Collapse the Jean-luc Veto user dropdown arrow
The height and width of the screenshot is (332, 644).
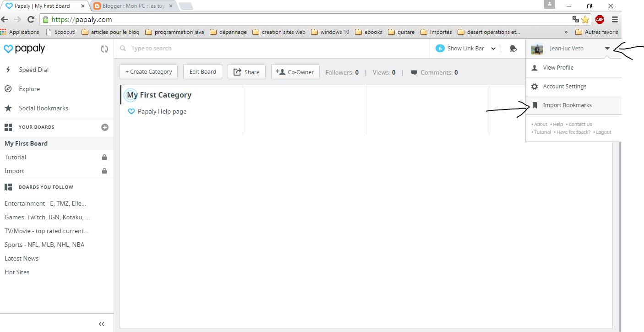607,49
